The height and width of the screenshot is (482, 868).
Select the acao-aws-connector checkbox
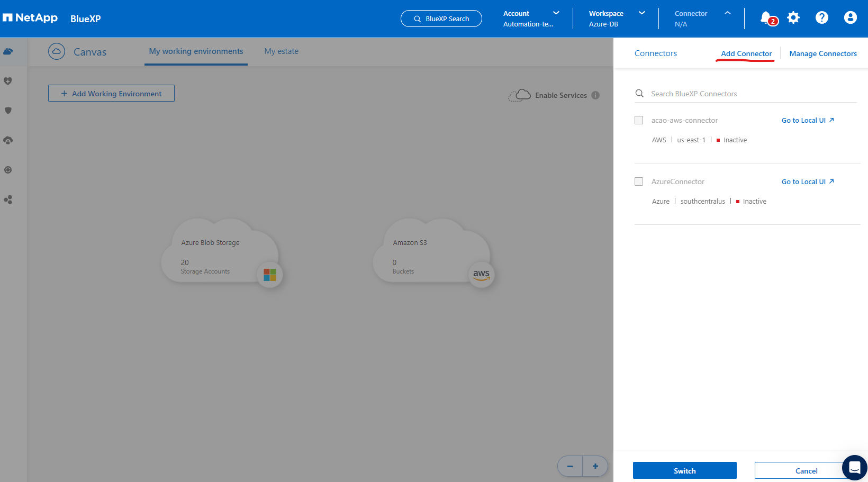(x=639, y=120)
